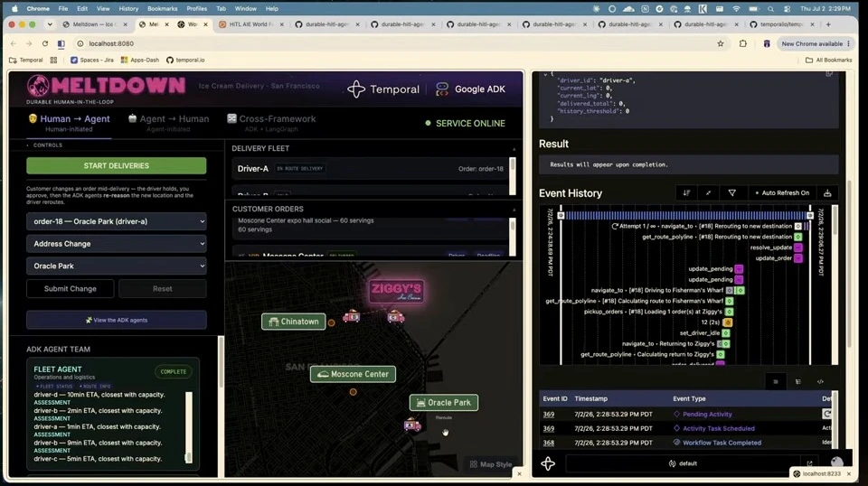Click retry icon on Pending Activity row
Image resolution: width=868 pixels, height=486 pixels.
tap(826, 414)
